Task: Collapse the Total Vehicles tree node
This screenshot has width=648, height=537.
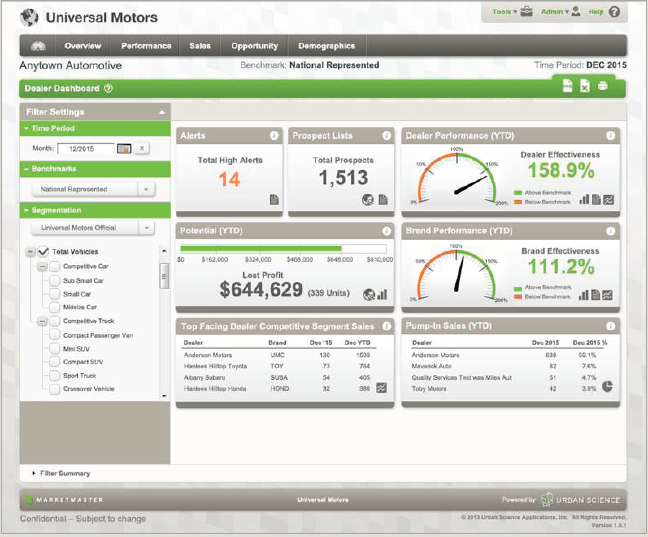Action: pyautogui.click(x=30, y=251)
